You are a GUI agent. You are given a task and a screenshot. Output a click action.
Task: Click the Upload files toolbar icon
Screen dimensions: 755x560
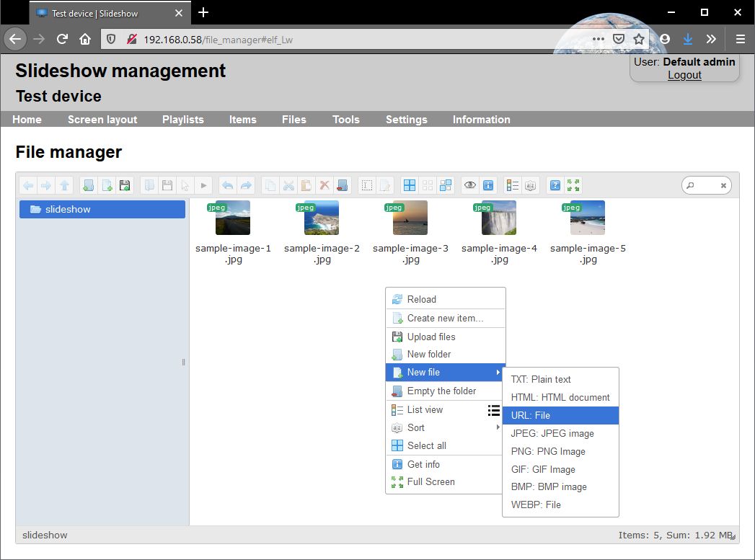tap(125, 185)
